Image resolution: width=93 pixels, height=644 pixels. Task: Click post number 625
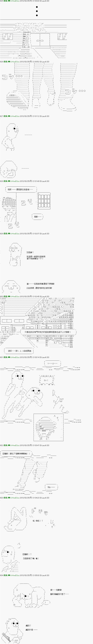[2, 1]
